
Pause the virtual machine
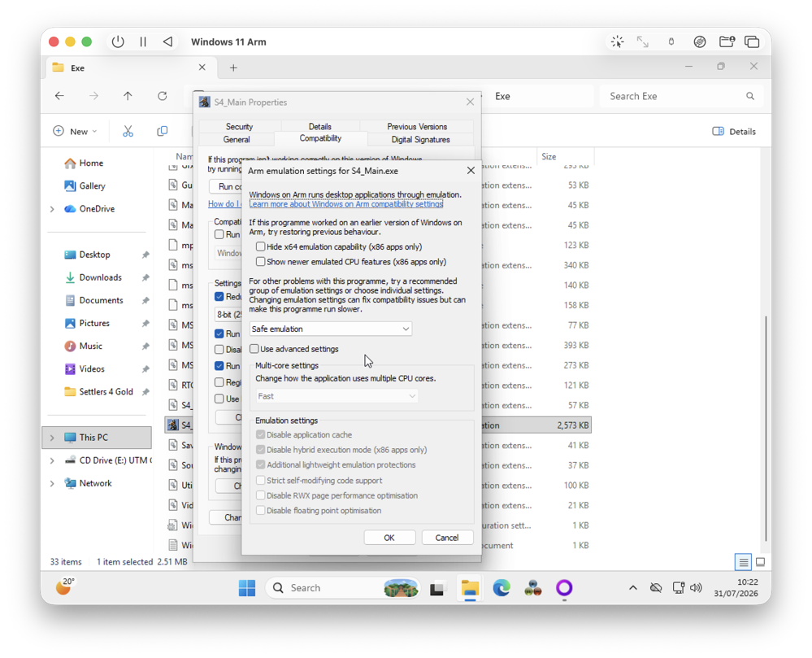(143, 41)
